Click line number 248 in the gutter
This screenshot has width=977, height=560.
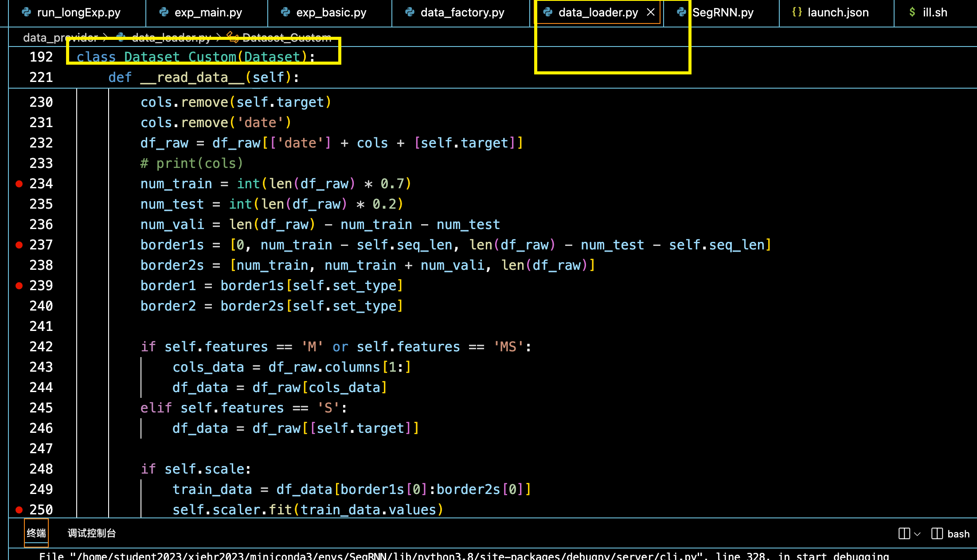point(41,469)
